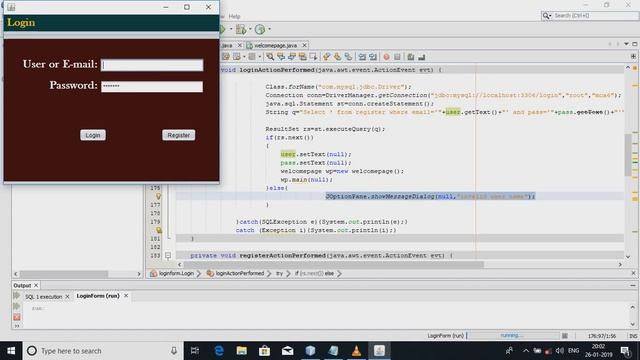Open Profile Project dropdown arrow
The width and height of the screenshot is (640, 360).
pos(269,29)
